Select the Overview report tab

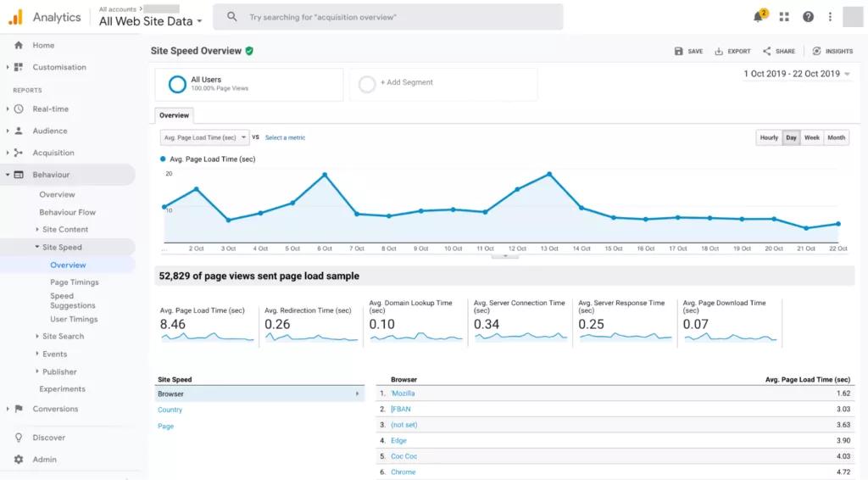(x=175, y=115)
